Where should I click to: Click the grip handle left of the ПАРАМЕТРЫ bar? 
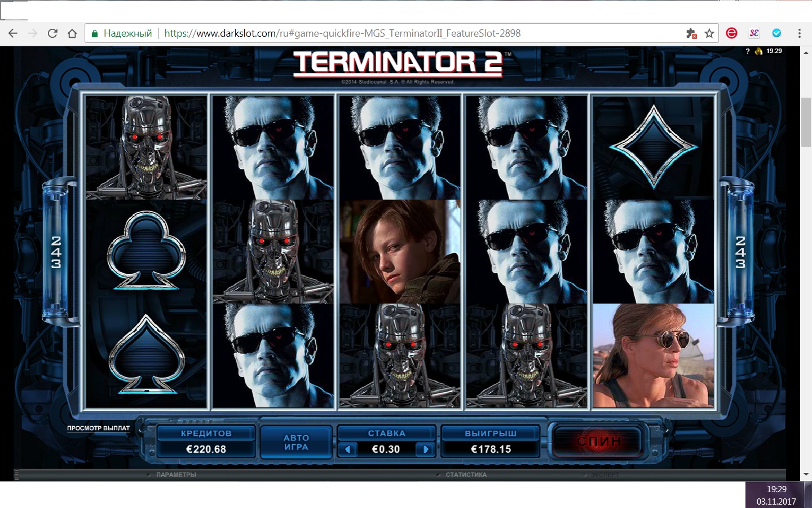pos(16,475)
